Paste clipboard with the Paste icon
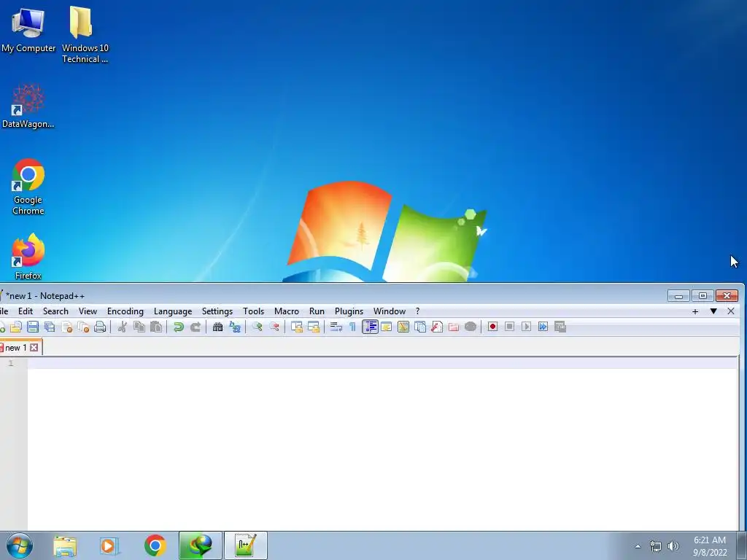The height and width of the screenshot is (560, 747). click(x=156, y=327)
